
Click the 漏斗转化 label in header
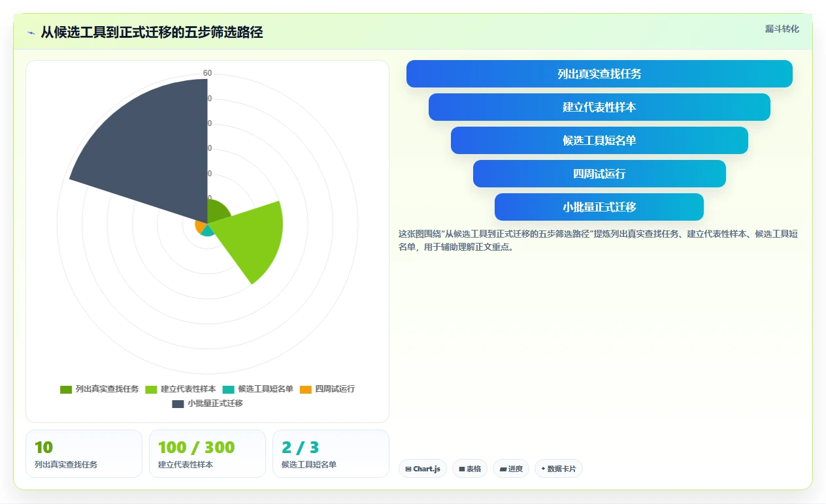[782, 29]
